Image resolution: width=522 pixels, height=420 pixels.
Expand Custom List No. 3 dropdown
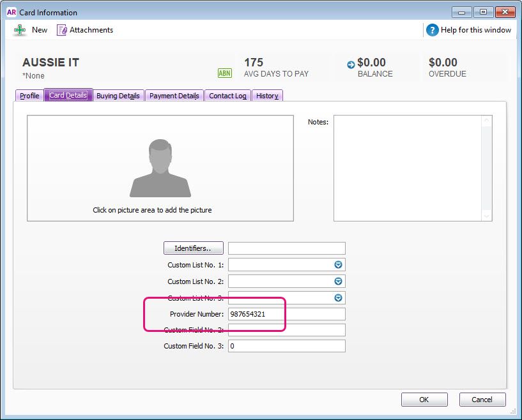339,298
